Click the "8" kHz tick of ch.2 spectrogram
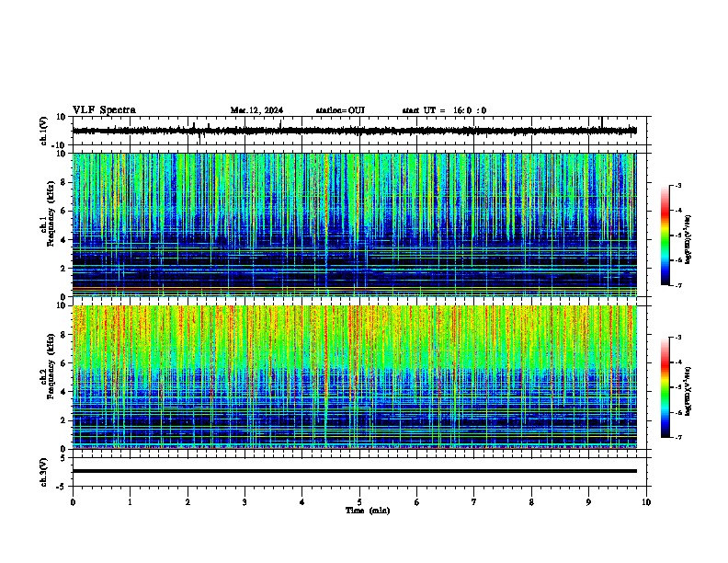 (64, 335)
